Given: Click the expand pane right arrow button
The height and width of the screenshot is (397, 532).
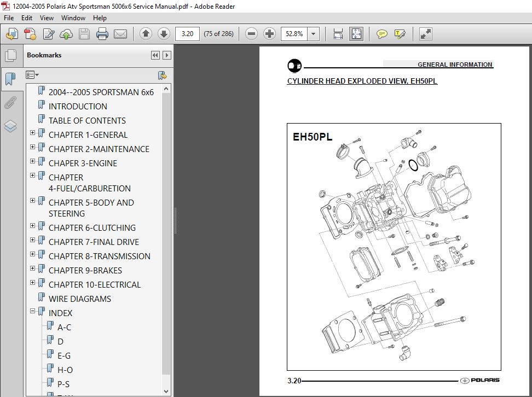Looking at the screenshot, I should (166, 55).
